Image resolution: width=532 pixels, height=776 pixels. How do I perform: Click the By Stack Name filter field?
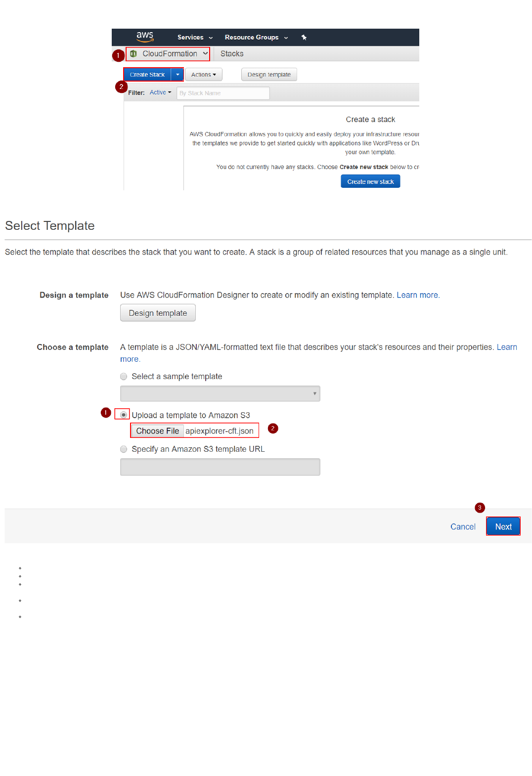click(223, 93)
